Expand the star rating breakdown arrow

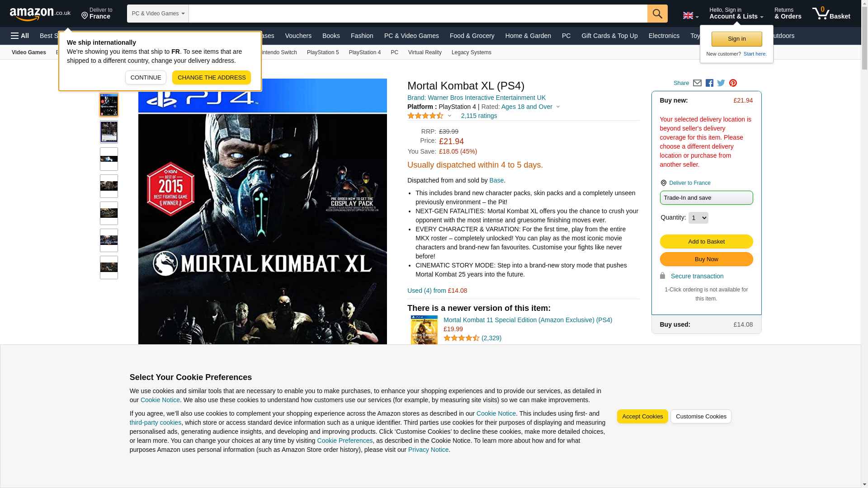pyautogui.click(x=449, y=116)
